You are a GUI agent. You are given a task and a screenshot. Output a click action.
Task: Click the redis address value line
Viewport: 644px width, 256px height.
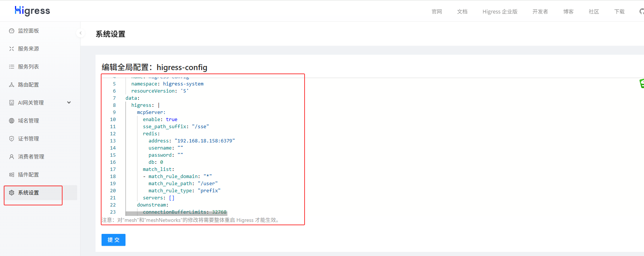pyautogui.click(x=192, y=141)
